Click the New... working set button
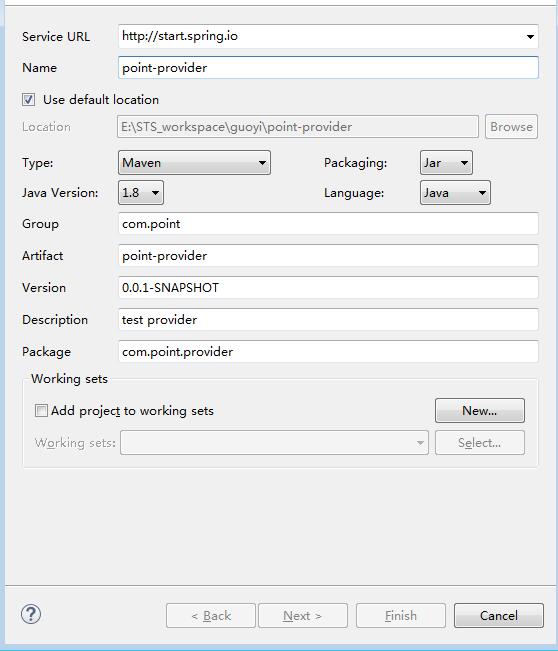The image size is (558, 651). pyautogui.click(x=480, y=411)
